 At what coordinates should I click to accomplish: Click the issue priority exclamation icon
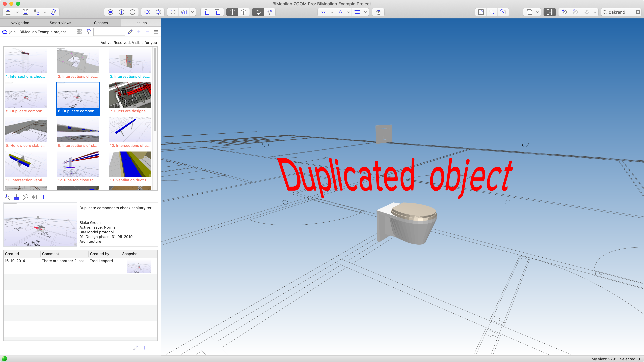(43, 197)
